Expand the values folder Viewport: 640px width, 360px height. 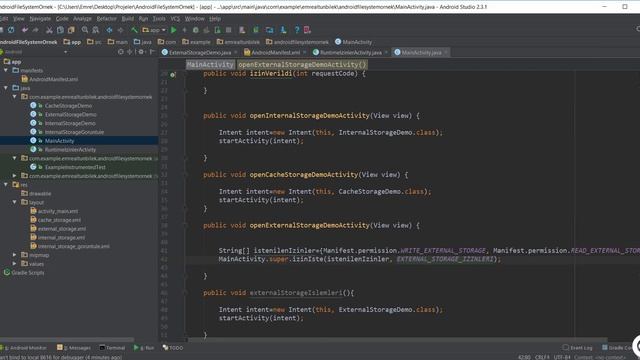(15, 264)
